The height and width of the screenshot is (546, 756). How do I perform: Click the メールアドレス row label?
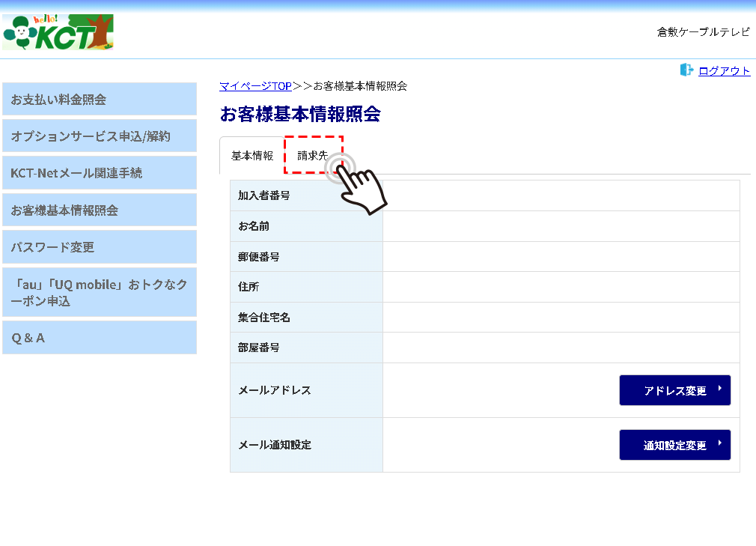pos(275,390)
